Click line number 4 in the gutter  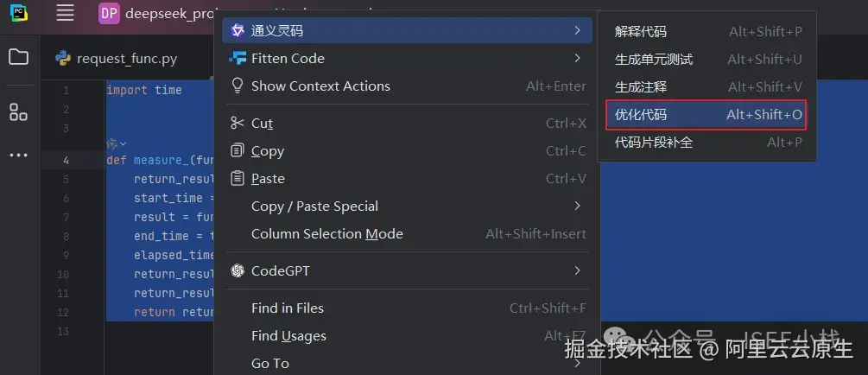[66, 160]
